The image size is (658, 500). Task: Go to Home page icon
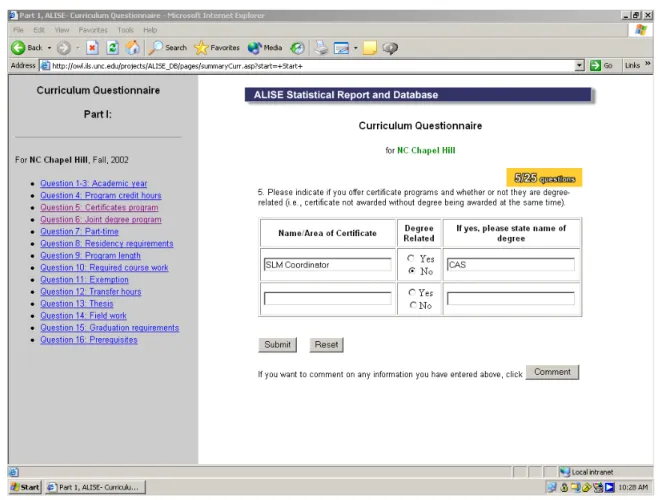[133, 47]
